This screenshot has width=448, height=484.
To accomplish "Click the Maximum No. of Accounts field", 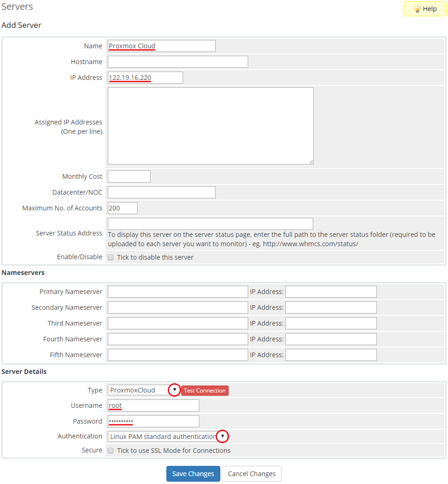I will coord(123,208).
